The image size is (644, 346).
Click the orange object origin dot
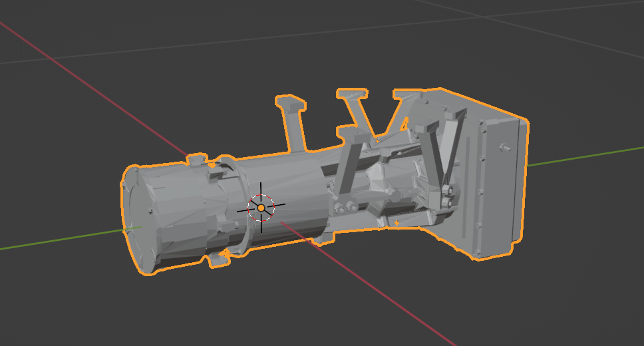pyautogui.click(x=261, y=208)
